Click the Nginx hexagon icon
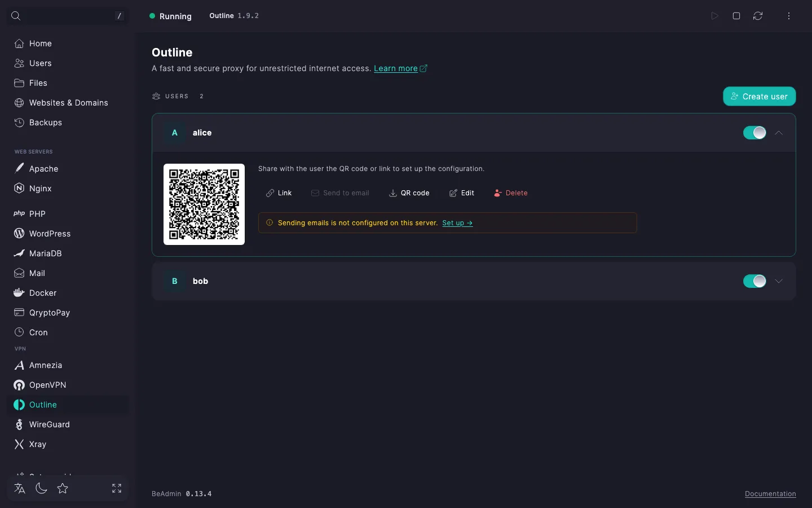This screenshot has height=508, width=812. tap(19, 189)
